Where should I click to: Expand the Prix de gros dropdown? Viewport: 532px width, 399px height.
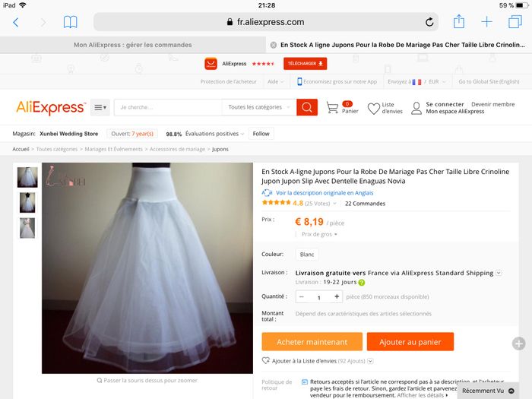coord(319,234)
